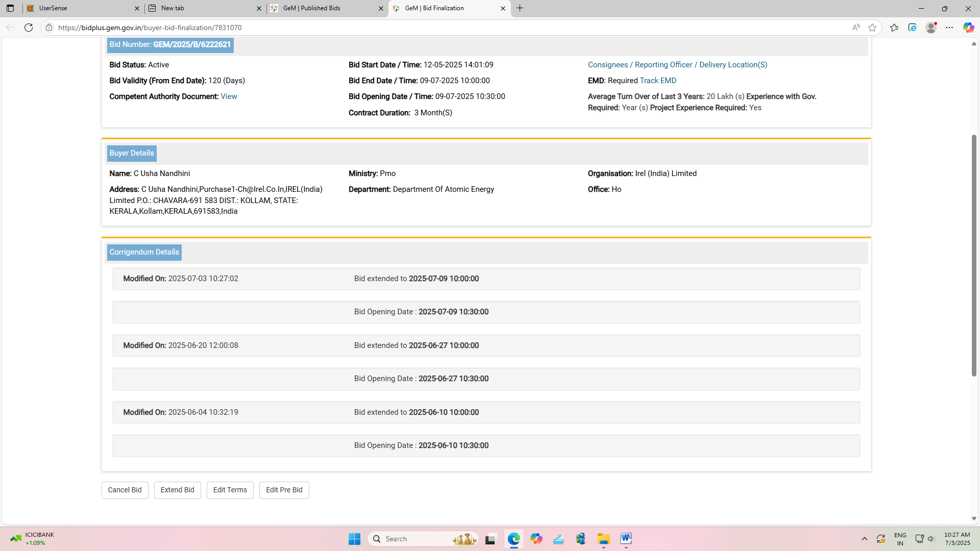Open Task View on taskbar

point(491,539)
